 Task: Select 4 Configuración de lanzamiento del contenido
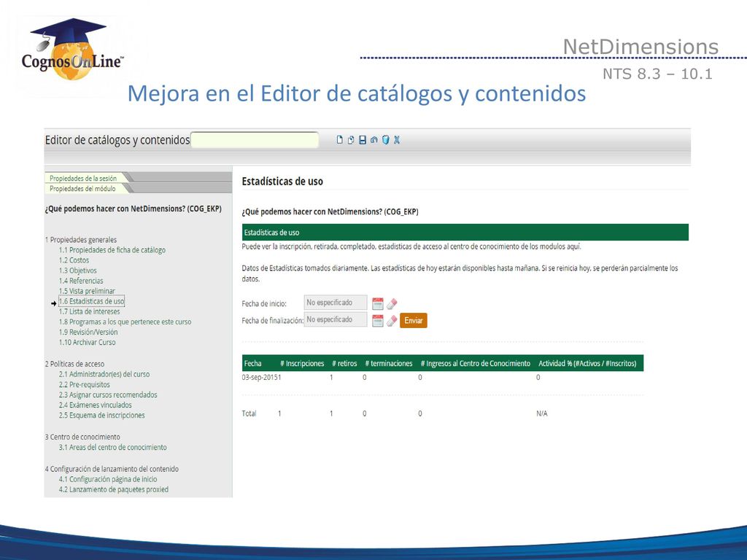coord(112,469)
